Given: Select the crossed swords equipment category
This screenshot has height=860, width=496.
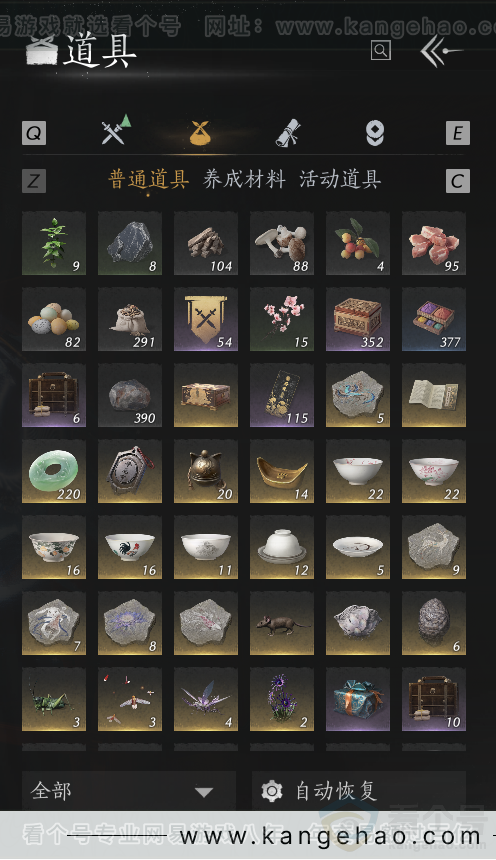Looking at the screenshot, I should point(116,130).
